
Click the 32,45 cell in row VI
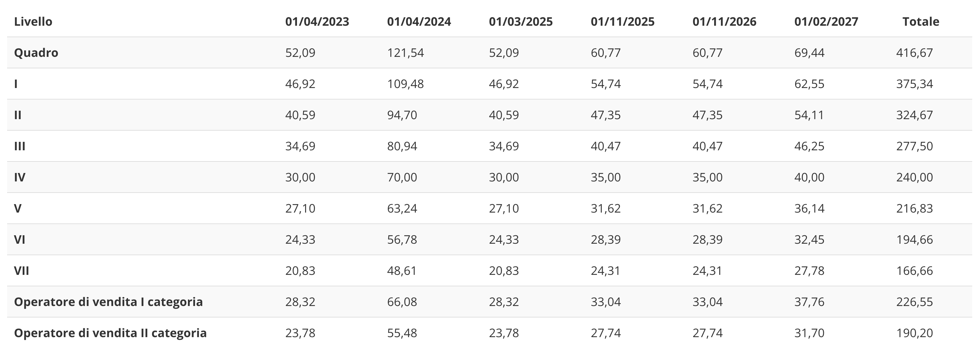[x=809, y=240]
